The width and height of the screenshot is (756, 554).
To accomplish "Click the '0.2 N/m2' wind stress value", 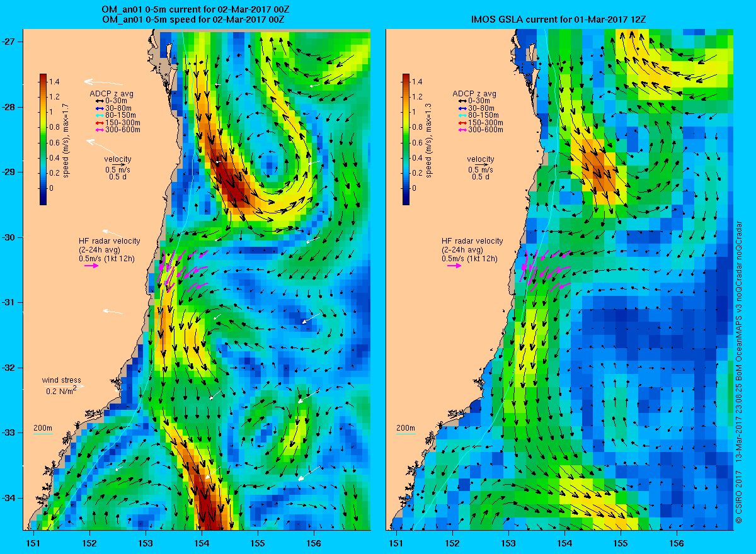I will [61, 391].
